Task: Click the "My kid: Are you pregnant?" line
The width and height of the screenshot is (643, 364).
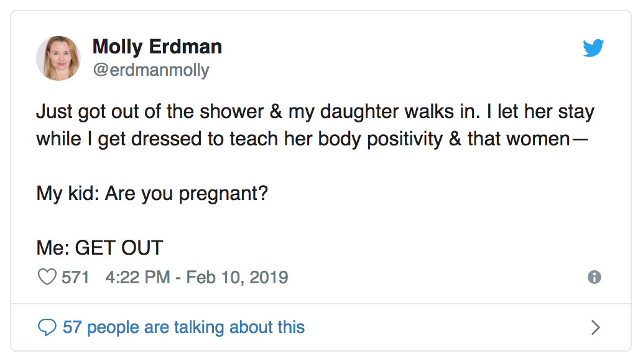Action: [152, 193]
